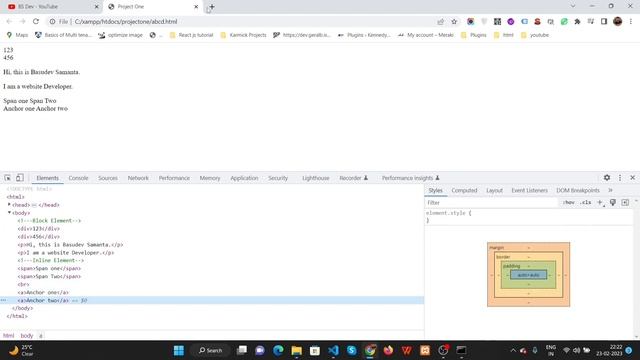Click the html breadcrumb in DevTools

9,336
